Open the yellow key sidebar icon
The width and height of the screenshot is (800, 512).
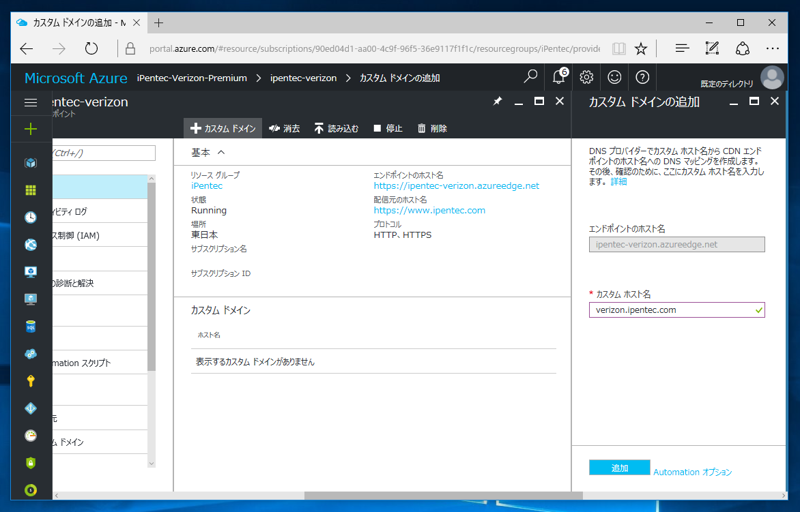point(31,381)
